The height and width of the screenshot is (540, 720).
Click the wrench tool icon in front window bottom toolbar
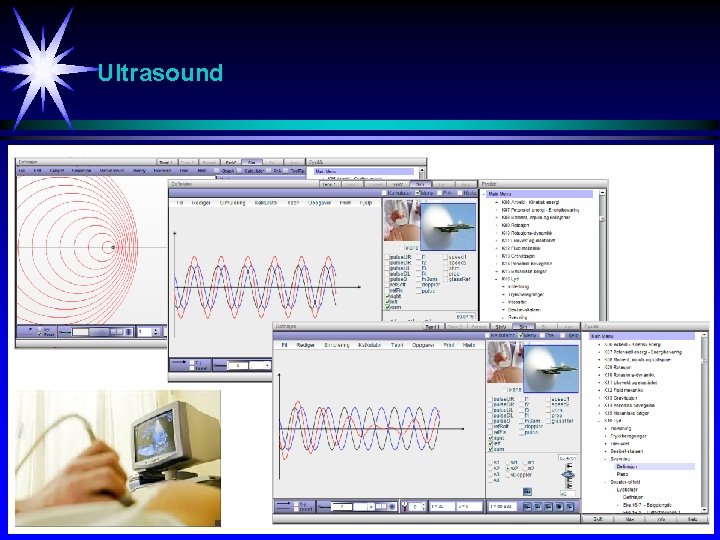point(405,507)
